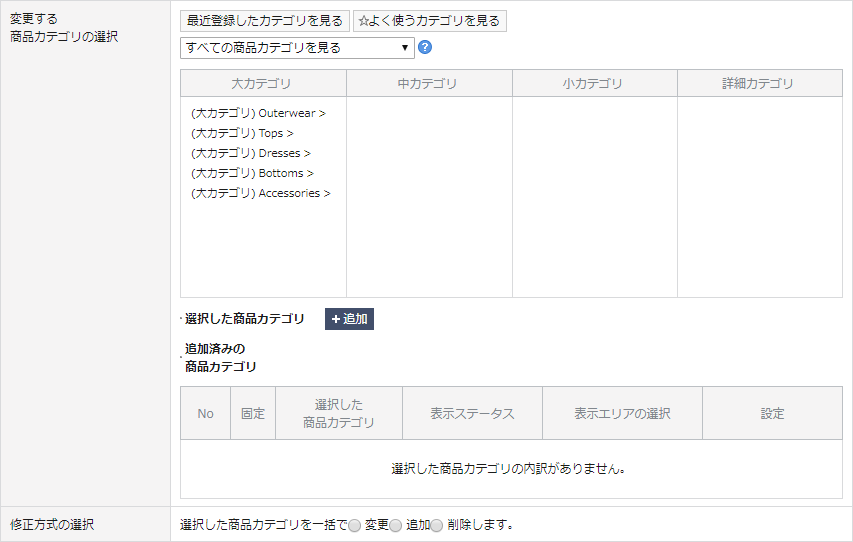Click the 詳細カテゴリ column header
Screen dimensions: 853x542
(759, 84)
